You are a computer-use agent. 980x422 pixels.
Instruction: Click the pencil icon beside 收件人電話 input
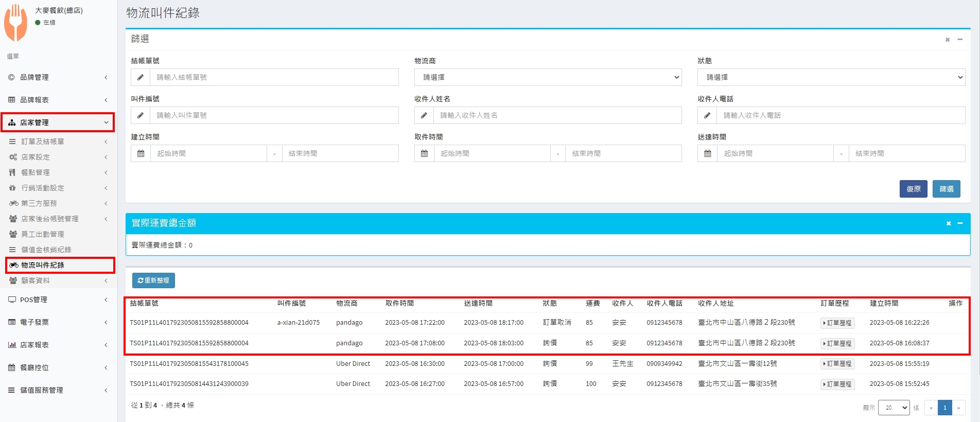[707, 115]
